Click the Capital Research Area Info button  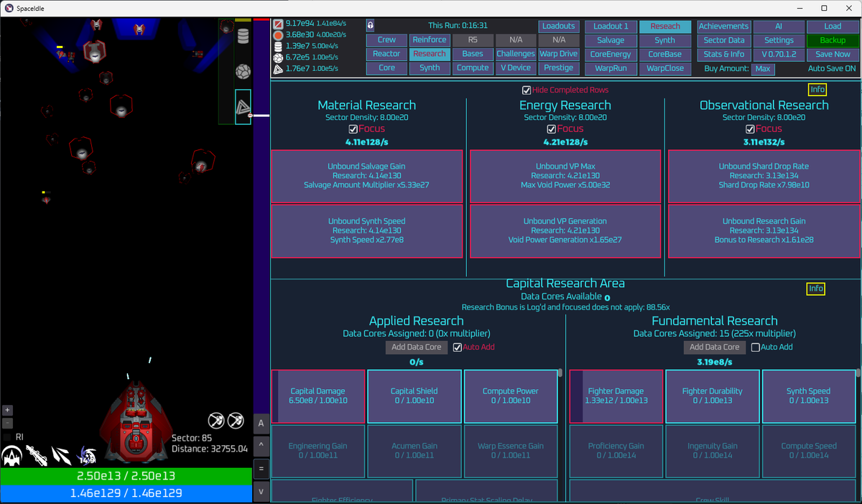[x=816, y=289]
